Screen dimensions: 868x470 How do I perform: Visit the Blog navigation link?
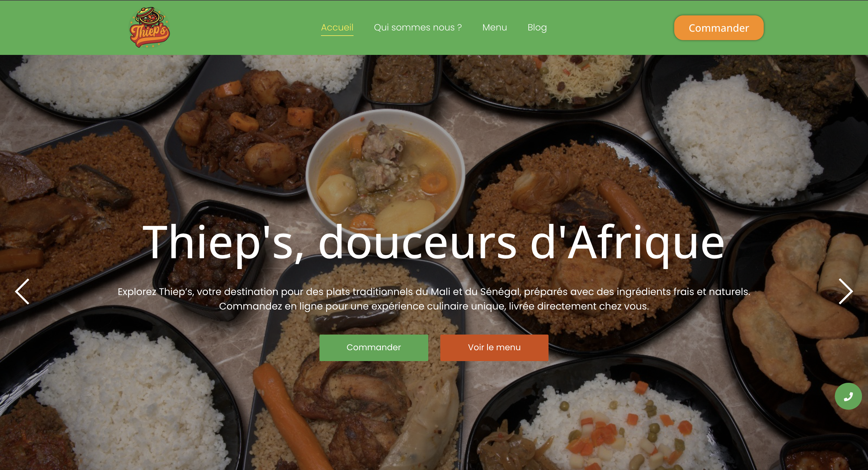pos(537,27)
